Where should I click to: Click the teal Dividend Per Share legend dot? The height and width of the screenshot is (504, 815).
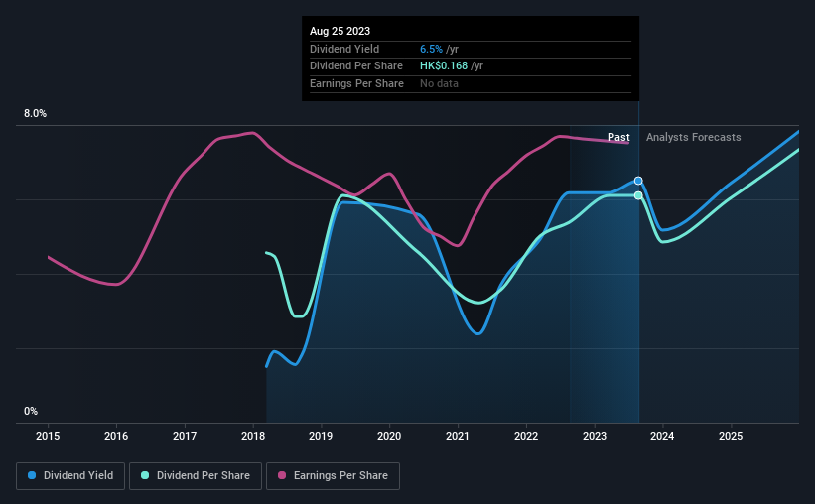[x=145, y=475]
